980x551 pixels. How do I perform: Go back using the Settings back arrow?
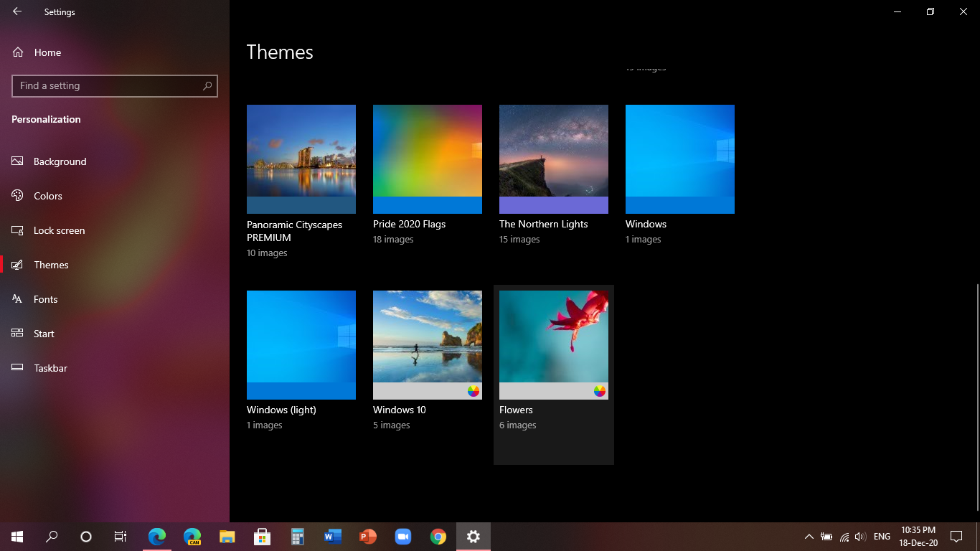coord(17,11)
